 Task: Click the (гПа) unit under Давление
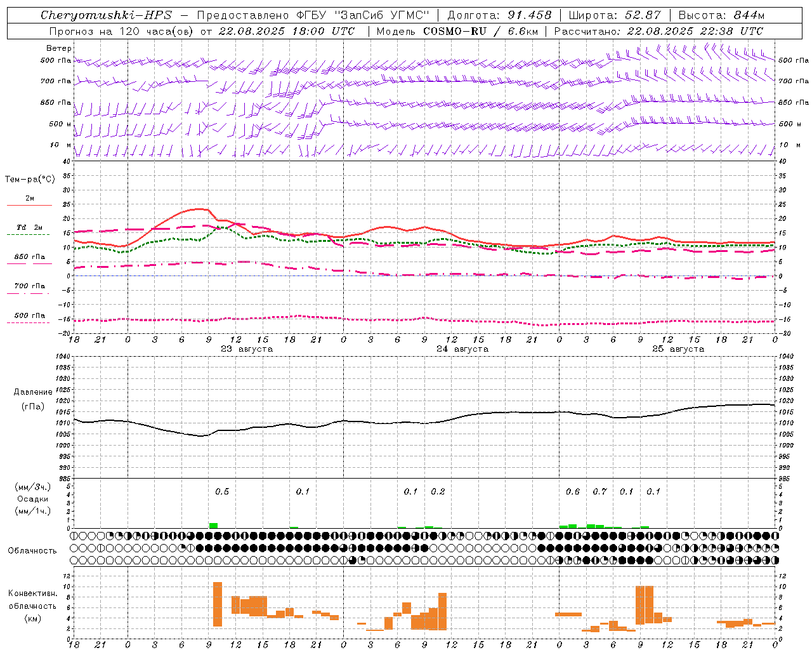pos(33,407)
